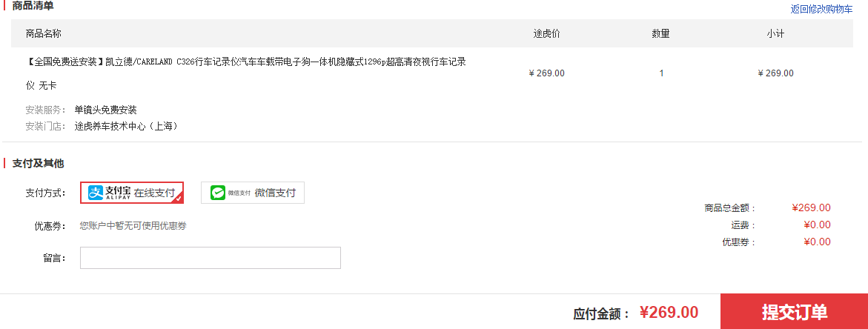The width and height of the screenshot is (868, 329).
Task: Click the 途虎价 column header
Action: tap(547, 34)
